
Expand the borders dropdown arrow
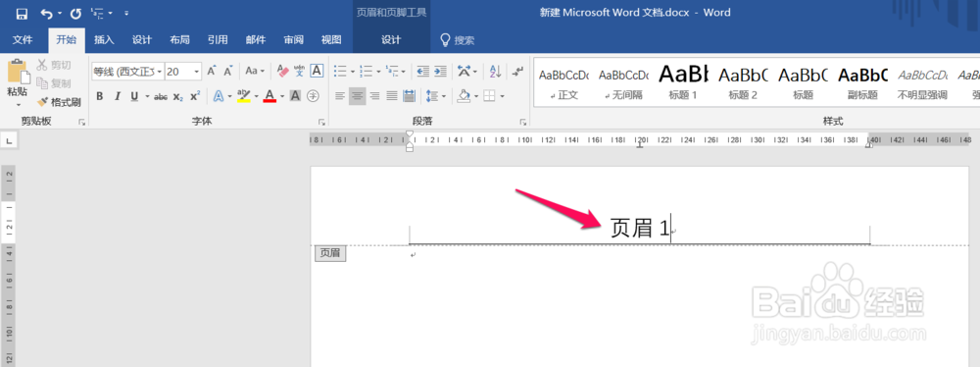point(502,96)
